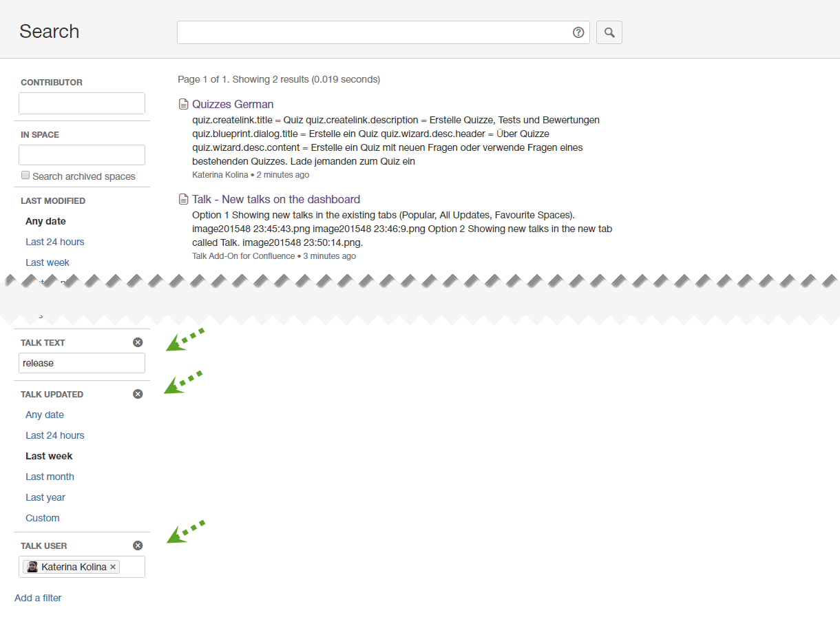This screenshot has height=624, width=840.
Task: Select Last week under Last Modified
Action: coord(48,262)
